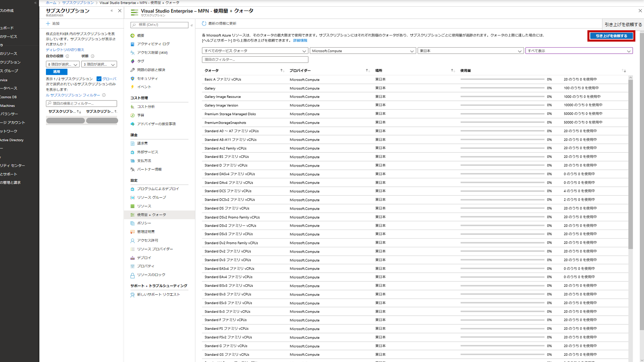The width and height of the screenshot is (644, 362).
Task: Click the タグ tag icon
Action: (x=132, y=61)
